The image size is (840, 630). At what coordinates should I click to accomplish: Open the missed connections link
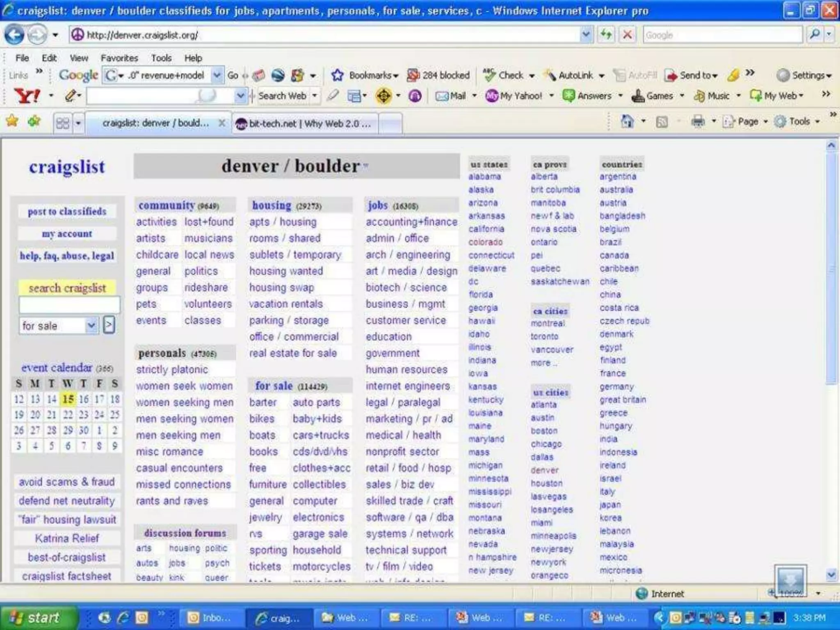[x=183, y=484]
